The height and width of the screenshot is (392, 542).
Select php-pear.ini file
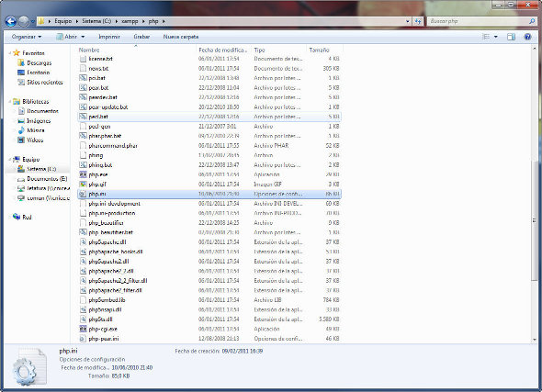point(104,339)
